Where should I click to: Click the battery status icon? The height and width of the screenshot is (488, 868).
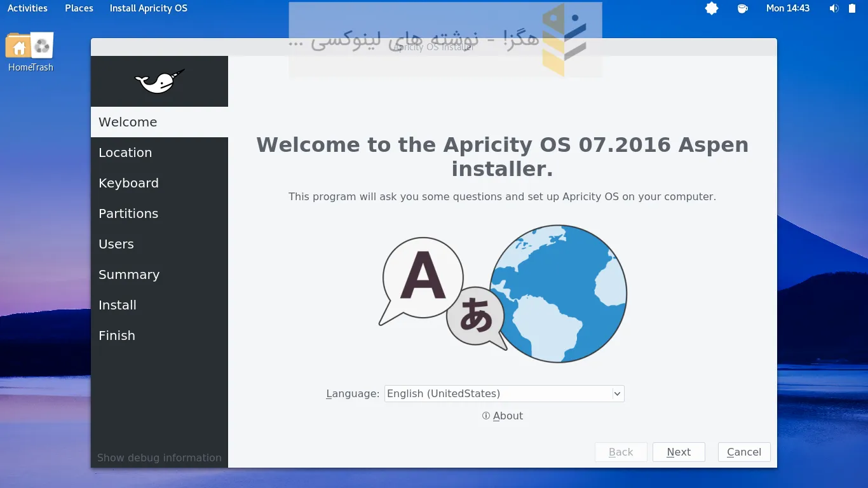(852, 8)
